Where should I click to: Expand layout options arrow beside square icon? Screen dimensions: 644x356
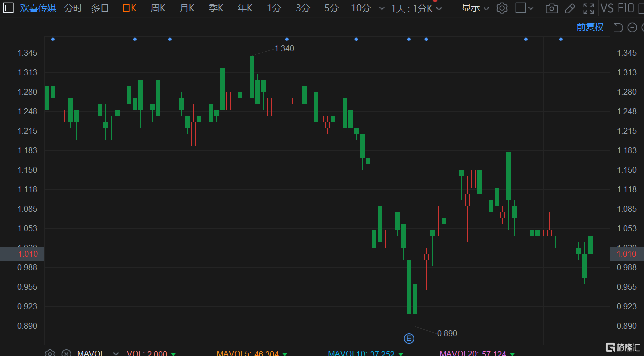coord(531,8)
